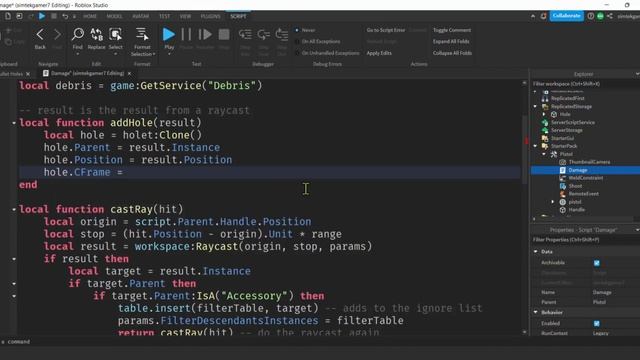The height and width of the screenshot is (360, 640).
Task: Select the Hole model in Explorer
Action: 565,114
